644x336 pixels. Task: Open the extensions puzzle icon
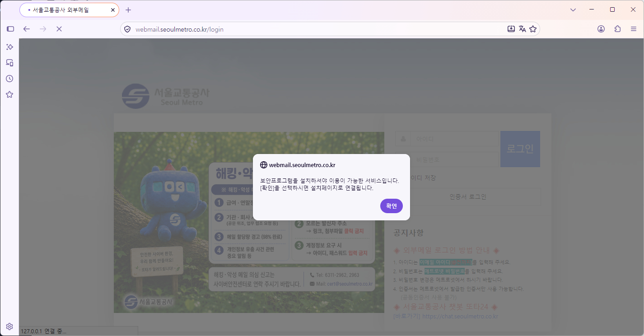tap(617, 29)
